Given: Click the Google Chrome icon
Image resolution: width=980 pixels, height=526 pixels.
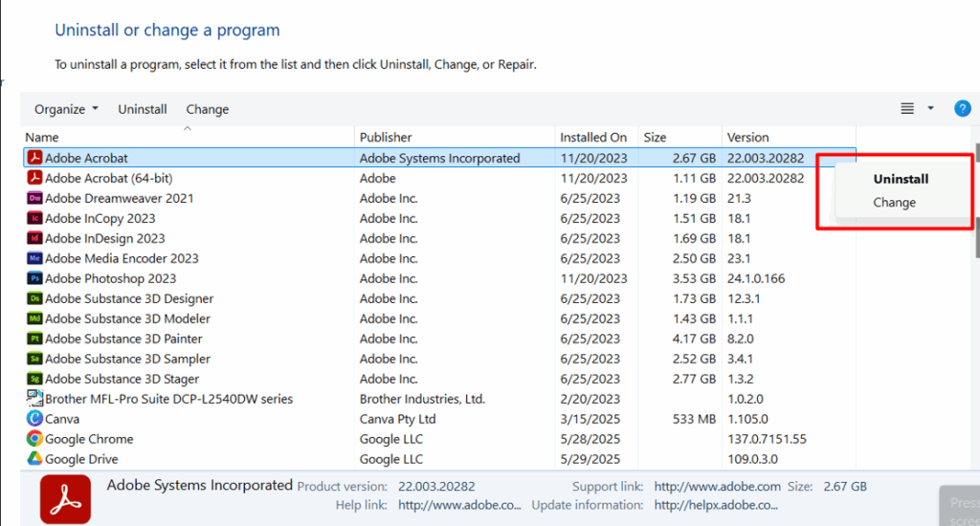Looking at the screenshot, I should pyautogui.click(x=35, y=438).
